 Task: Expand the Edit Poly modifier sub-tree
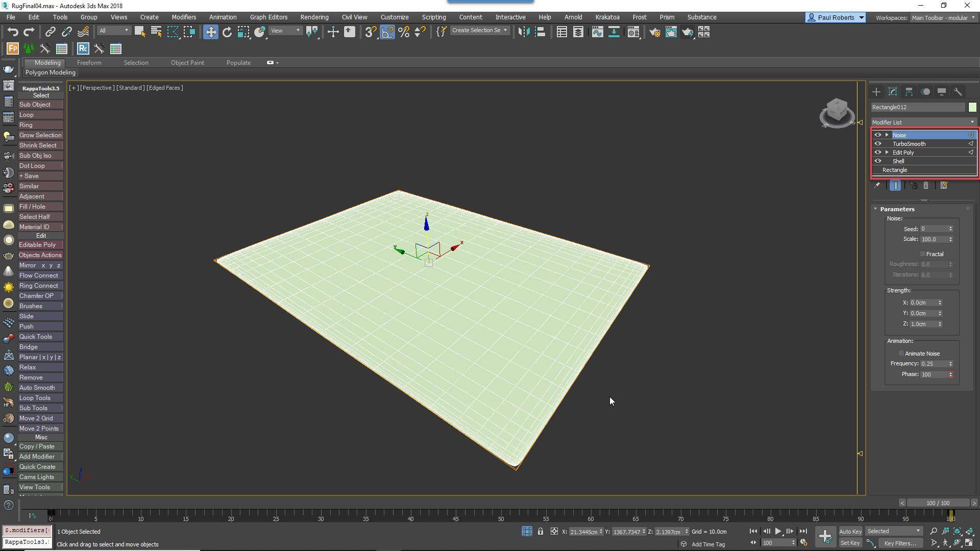(x=887, y=152)
